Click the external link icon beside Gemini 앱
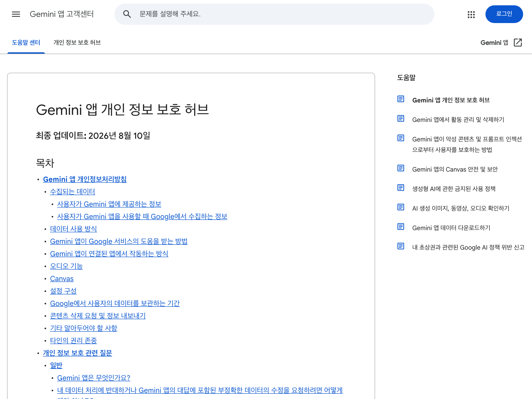Image resolution: width=532 pixels, height=399 pixels. coord(518,42)
